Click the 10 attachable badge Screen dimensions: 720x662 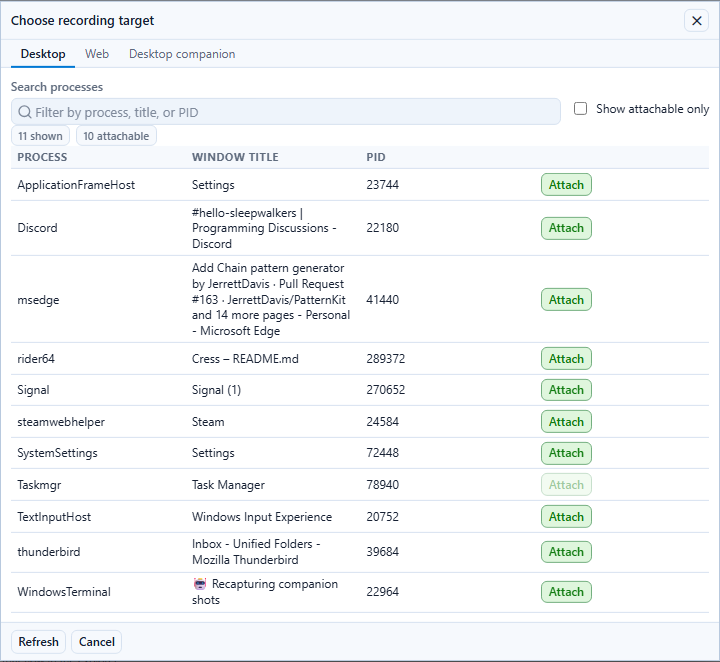click(116, 136)
